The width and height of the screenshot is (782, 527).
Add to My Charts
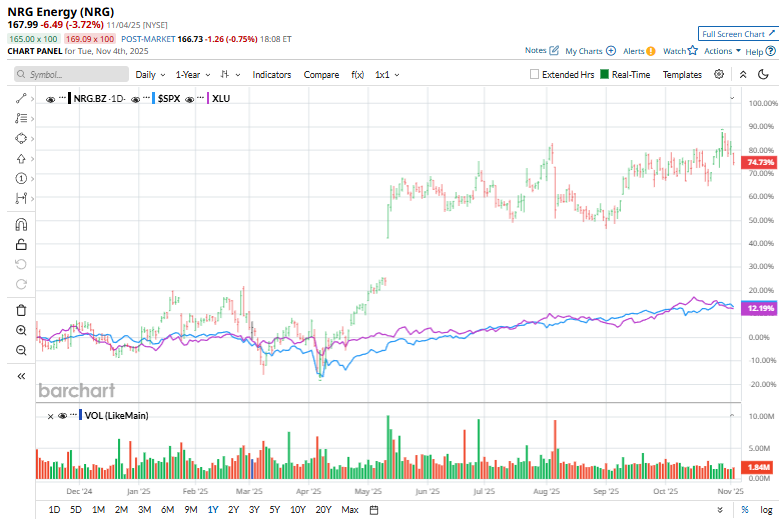click(x=590, y=51)
